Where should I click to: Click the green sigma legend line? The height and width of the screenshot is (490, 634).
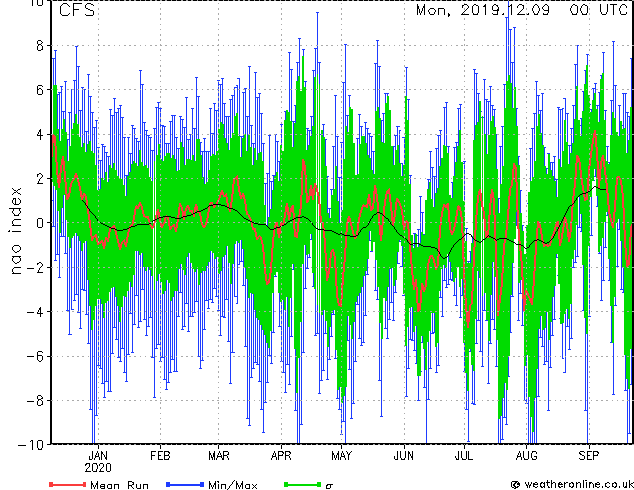(303, 484)
